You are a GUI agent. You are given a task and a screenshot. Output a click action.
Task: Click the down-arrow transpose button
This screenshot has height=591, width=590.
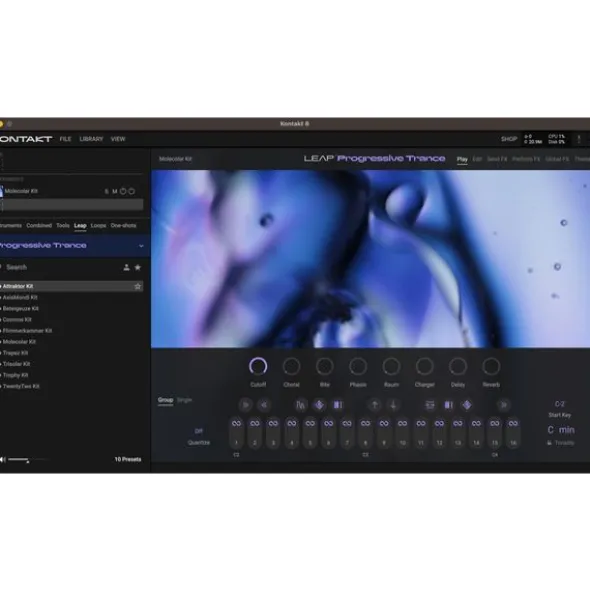pos(393,405)
